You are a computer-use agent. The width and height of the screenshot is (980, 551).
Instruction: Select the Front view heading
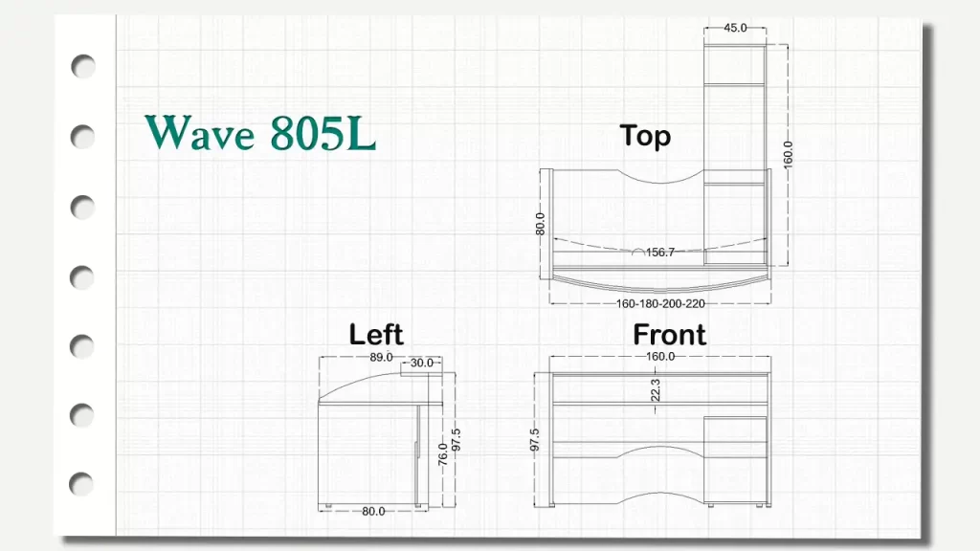point(669,335)
